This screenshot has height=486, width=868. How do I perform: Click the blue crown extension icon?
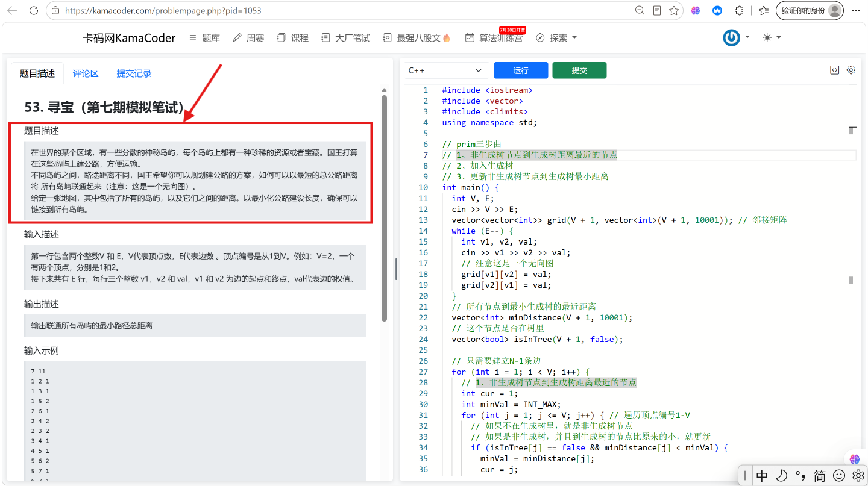click(x=717, y=10)
